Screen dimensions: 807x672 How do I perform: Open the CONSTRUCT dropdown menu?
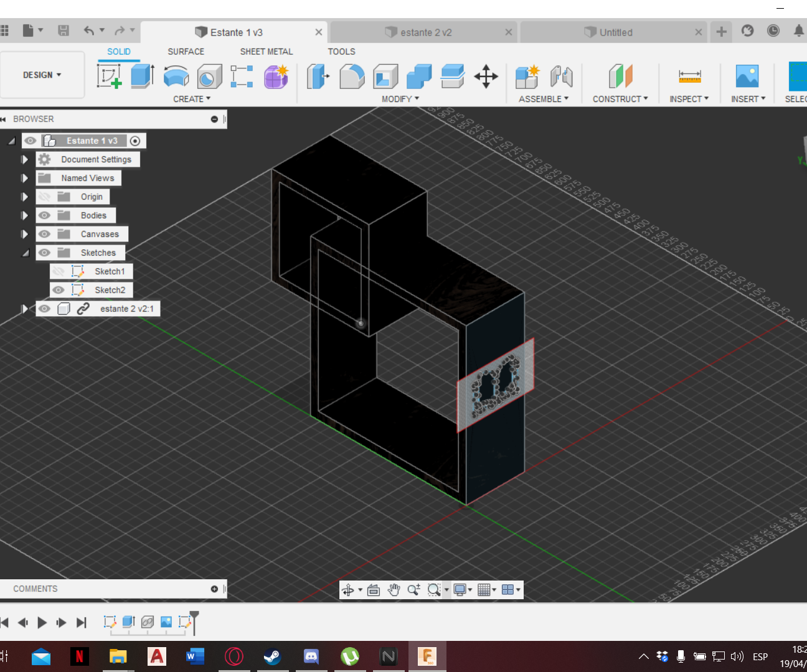coord(620,99)
